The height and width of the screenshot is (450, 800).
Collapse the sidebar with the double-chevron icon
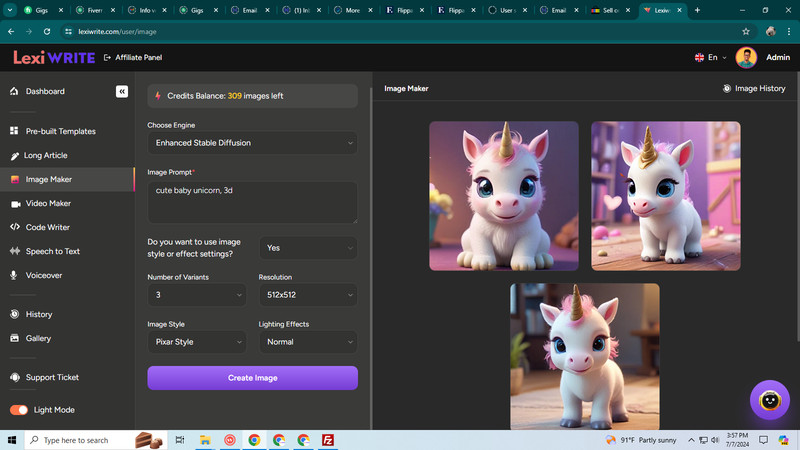pos(121,91)
